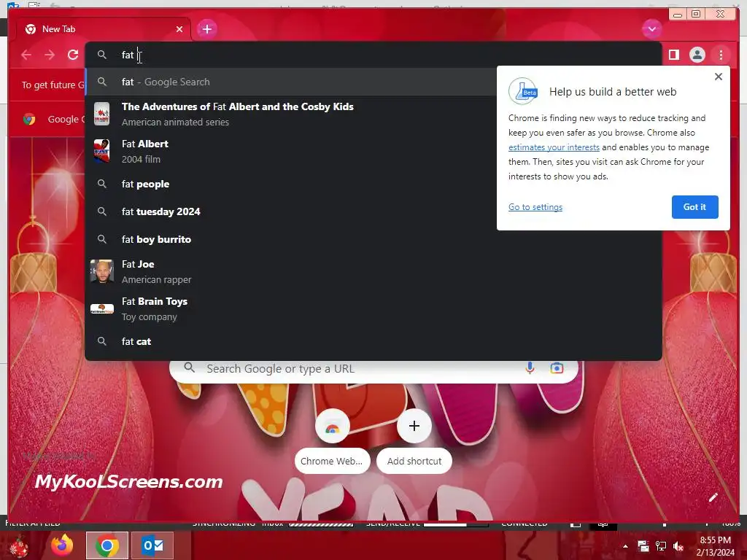Click Fat Albert film poster thumbnail
This screenshot has height=560, width=747.
[x=101, y=151]
